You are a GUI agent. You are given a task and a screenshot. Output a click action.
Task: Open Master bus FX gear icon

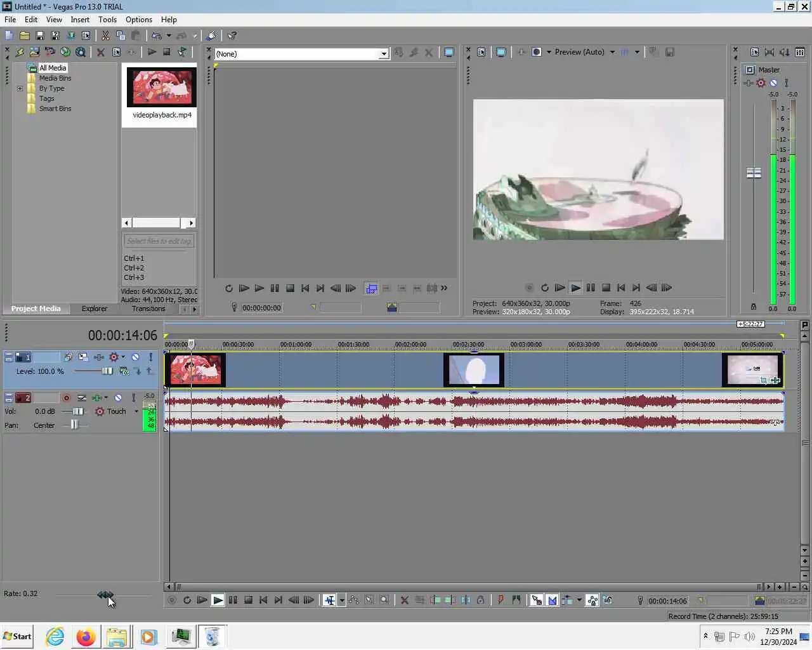(761, 83)
